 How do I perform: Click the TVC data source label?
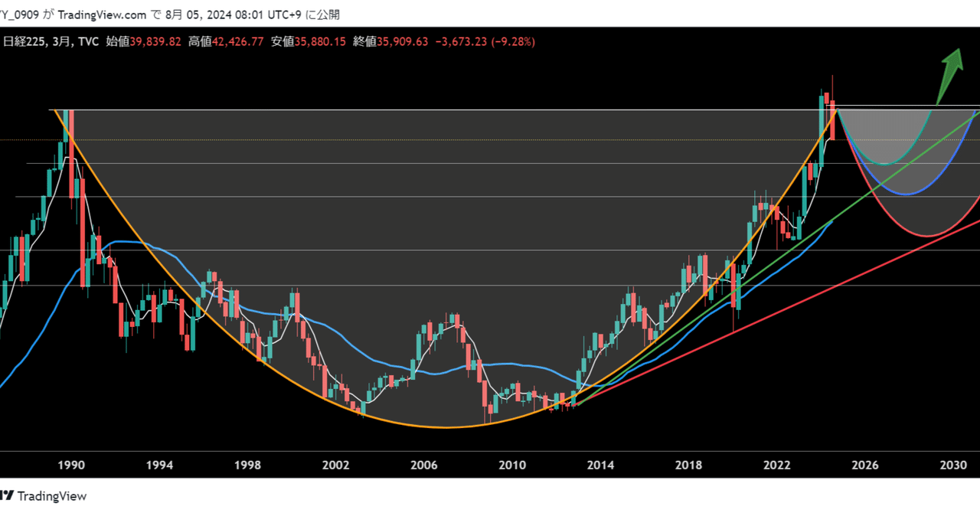pyautogui.click(x=88, y=41)
